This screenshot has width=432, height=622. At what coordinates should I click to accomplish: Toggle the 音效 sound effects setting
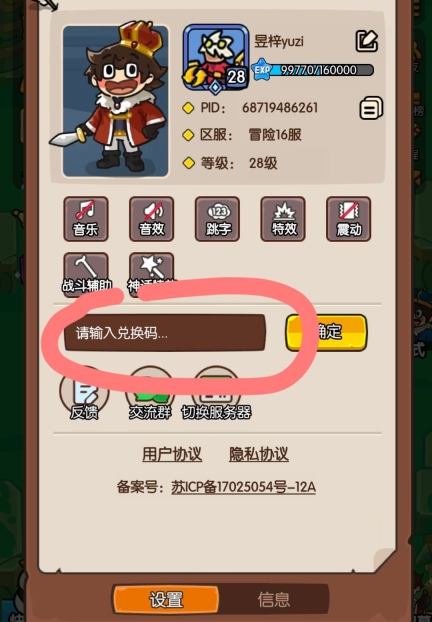pyautogui.click(x=152, y=219)
